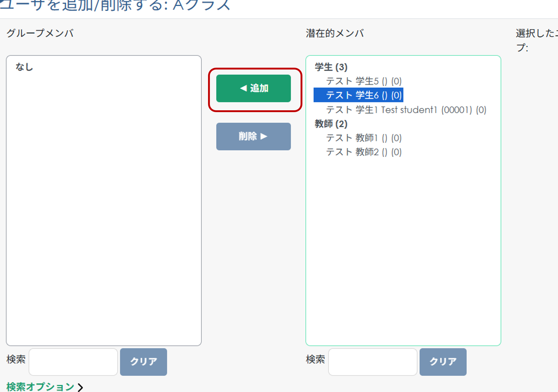The height and width of the screenshot is (392, 558).
Task: Click inside the left 検索 search field
Action: (73, 362)
